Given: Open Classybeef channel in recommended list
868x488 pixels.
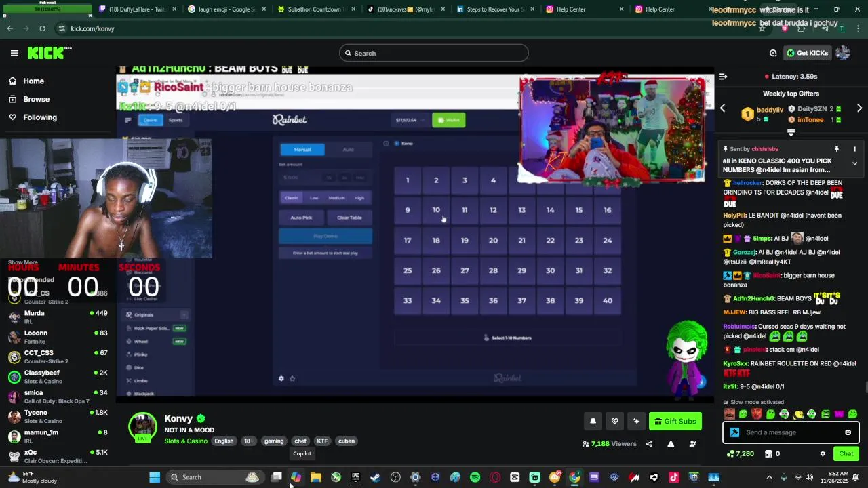Looking at the screenshot, I should coord(58,377).
